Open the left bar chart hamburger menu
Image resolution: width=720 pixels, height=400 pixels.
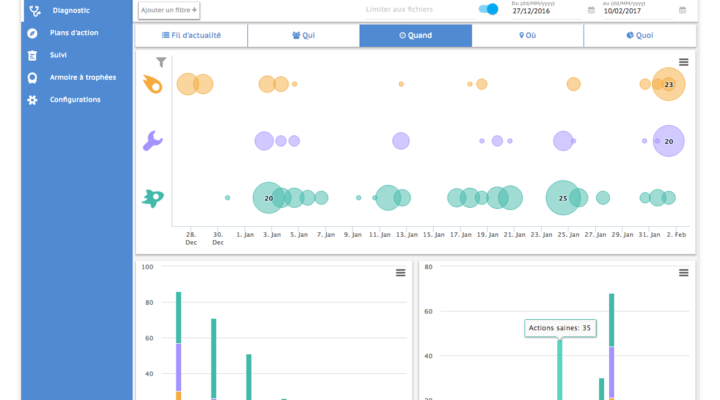coord(400,272)
